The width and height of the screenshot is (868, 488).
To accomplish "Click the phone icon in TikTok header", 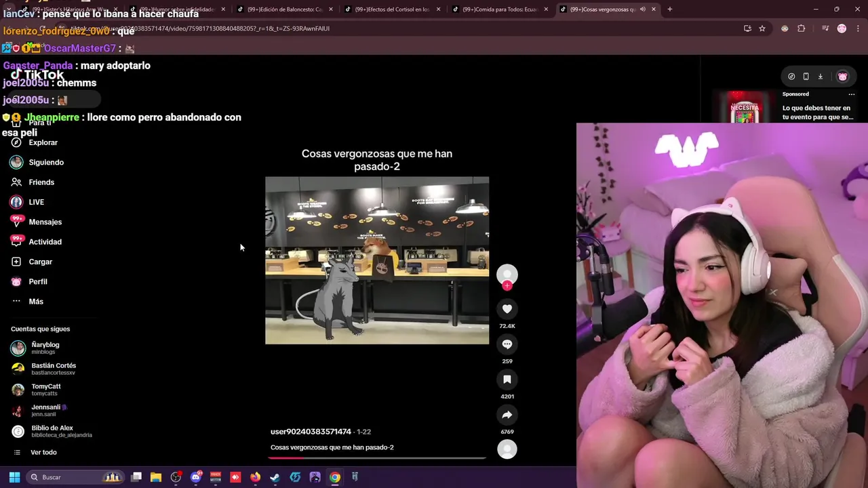I will click(x=806, y=77).
